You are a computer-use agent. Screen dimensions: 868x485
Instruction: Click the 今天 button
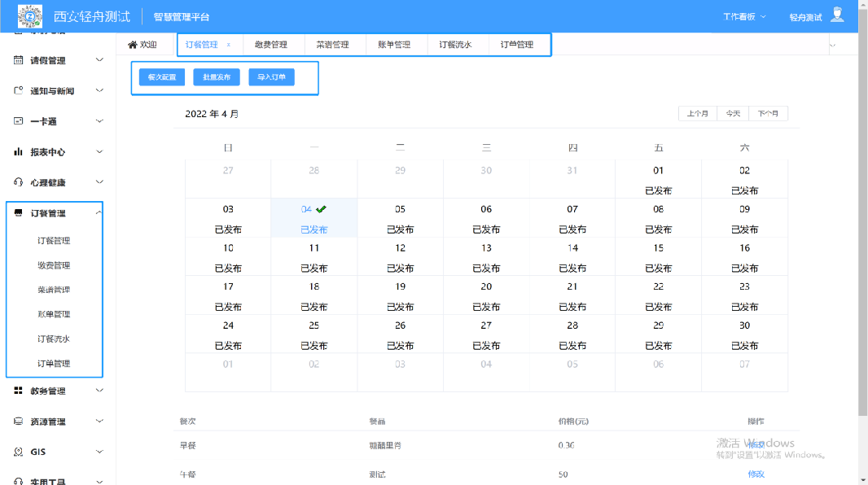tap(733, 113)
